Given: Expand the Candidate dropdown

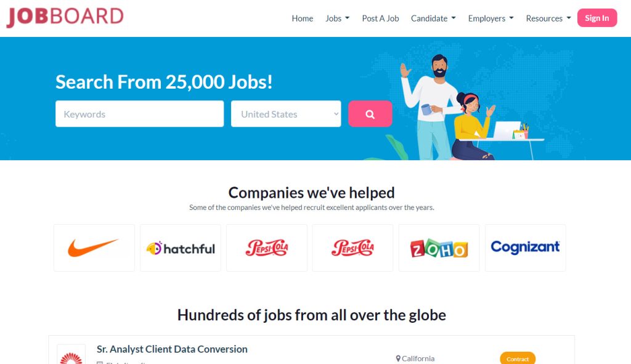Looking at the screenshot, I should pos(433,18).
